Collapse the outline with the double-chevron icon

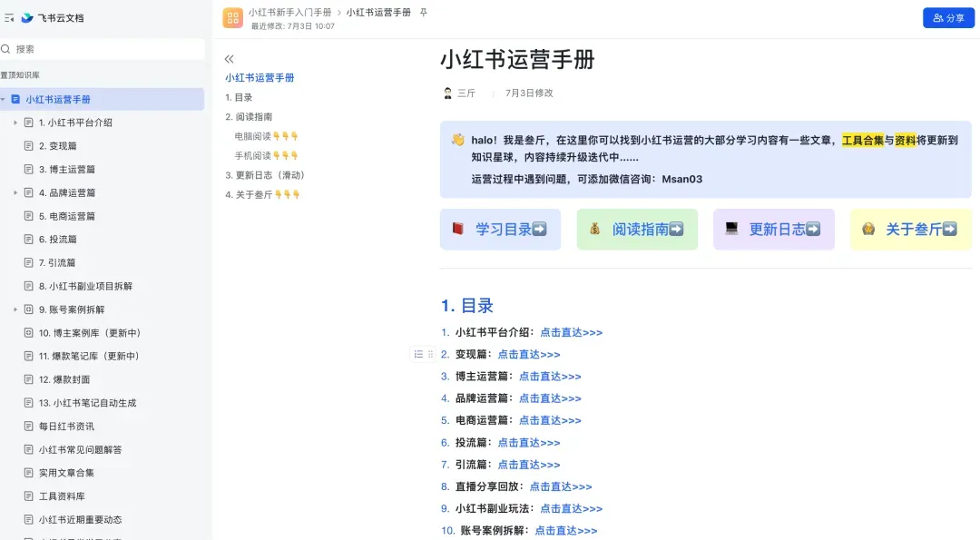pos(229,58)
